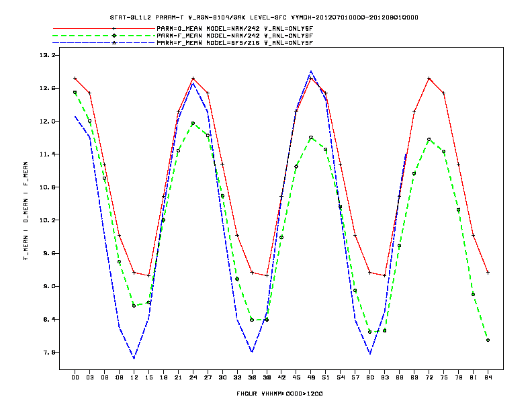532x411 pixels.
Task: Click the blue line's lowest point at hour 12
Action: [x=134, y=358]
